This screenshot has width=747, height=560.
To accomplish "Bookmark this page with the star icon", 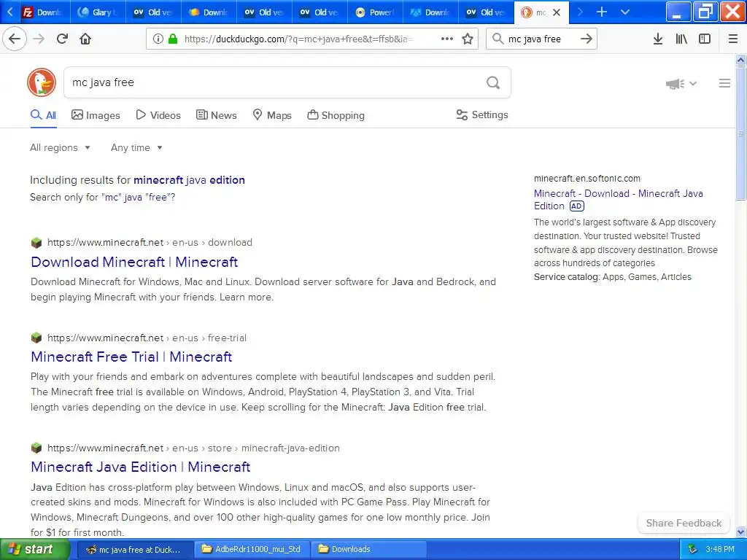I will tap(468, 39).
